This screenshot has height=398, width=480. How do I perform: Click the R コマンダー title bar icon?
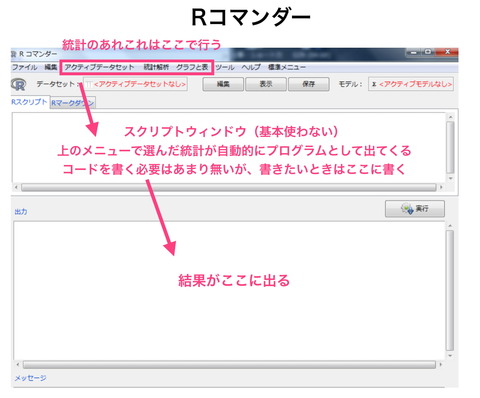coord(14,54)
